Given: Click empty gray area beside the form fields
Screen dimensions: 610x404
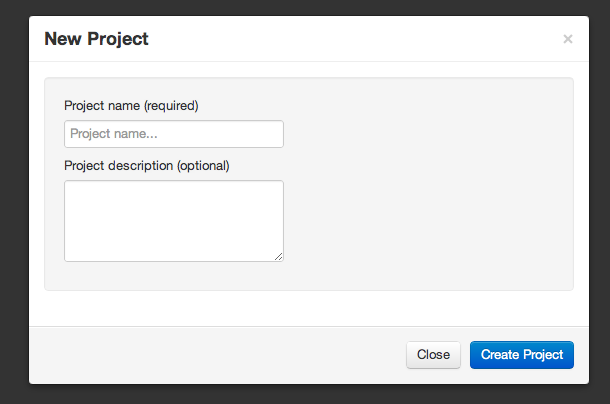Looking at the screenshot, I should (428, 183).
